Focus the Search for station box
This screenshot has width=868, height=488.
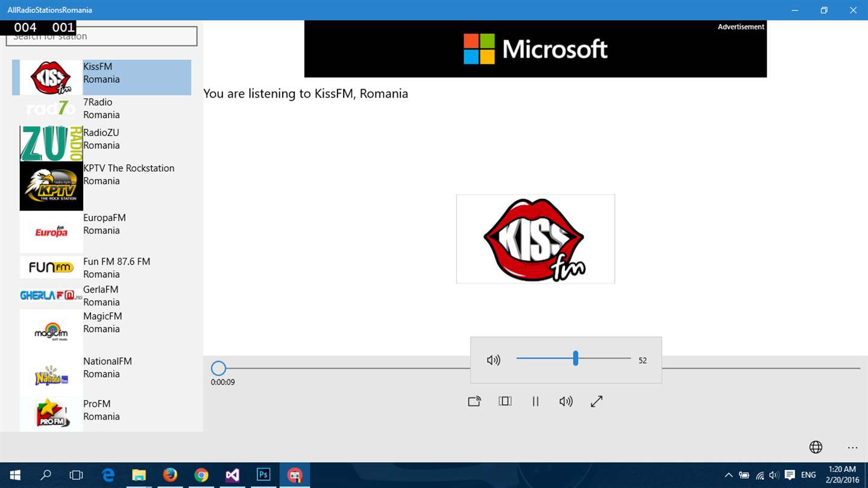tap(101, 36)
